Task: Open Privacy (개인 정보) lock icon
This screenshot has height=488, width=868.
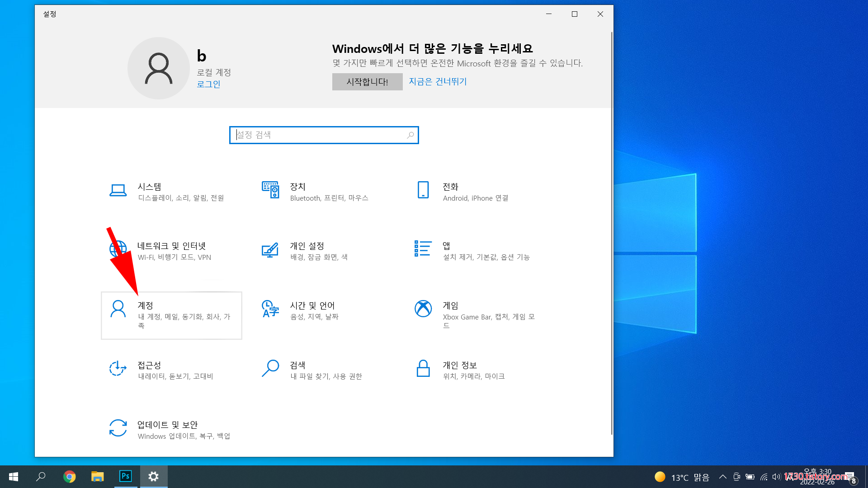Action: click(423, 369)
